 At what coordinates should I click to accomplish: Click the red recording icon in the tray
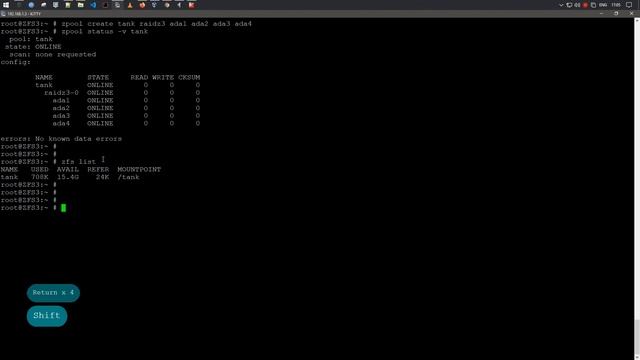pyautogui.click(x=585, y=5)
